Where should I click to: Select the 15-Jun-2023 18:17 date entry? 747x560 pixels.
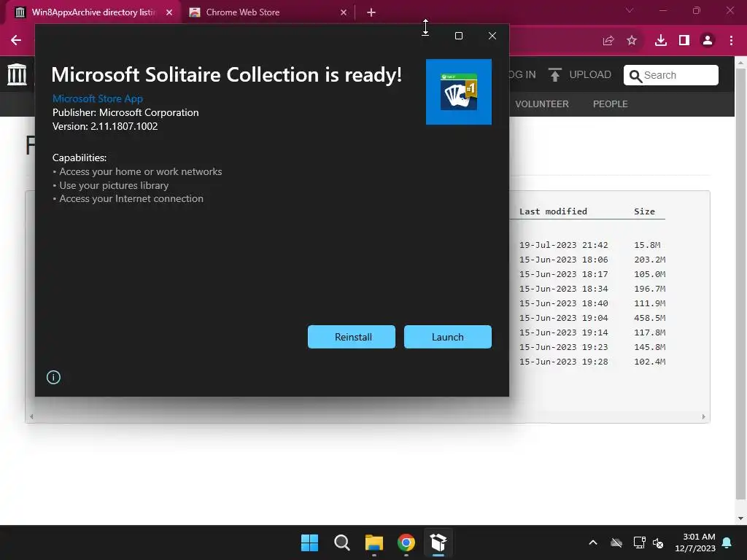click(564, 274)
